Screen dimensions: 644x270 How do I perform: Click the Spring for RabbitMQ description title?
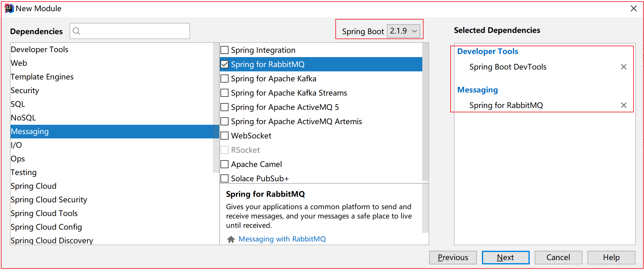265,194
